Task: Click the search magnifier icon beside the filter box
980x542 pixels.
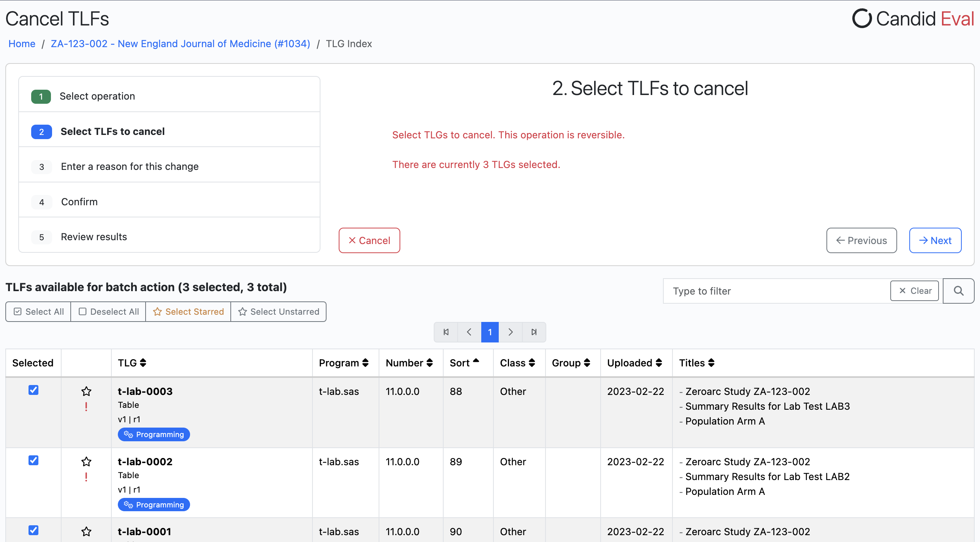Action: tap(958, 291)
